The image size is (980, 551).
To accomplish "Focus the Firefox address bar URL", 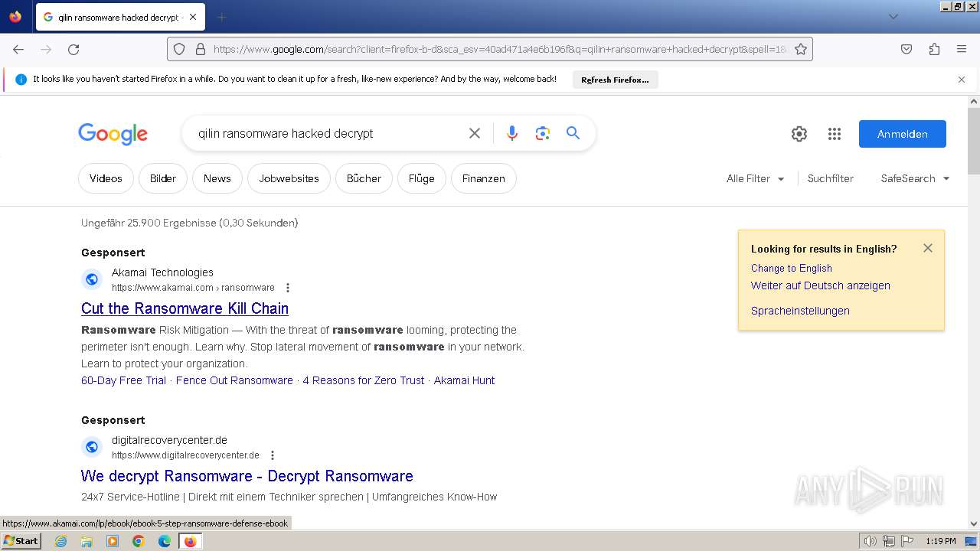I will click(x=499, y=49).
